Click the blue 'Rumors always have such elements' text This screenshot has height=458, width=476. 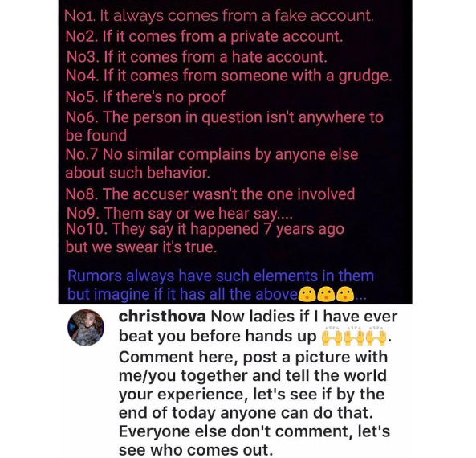[221, 276]
